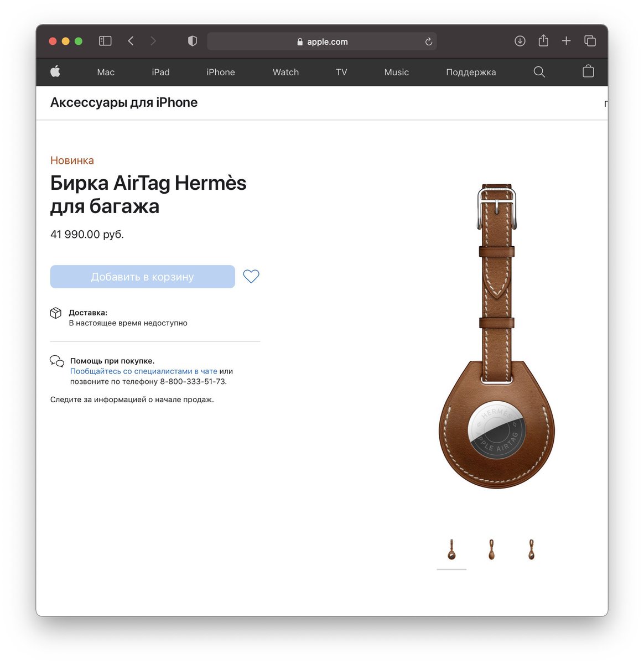Screen dimensions: 644x664
Task: Click the Доставка label
Action: pos(88,313)
